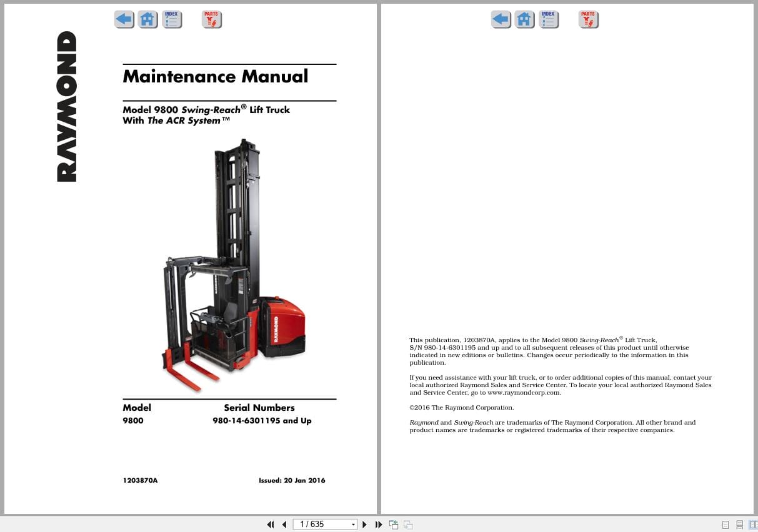Click the greyed go to next view icon
Viewport: 758px width, 532px height.
408,525
